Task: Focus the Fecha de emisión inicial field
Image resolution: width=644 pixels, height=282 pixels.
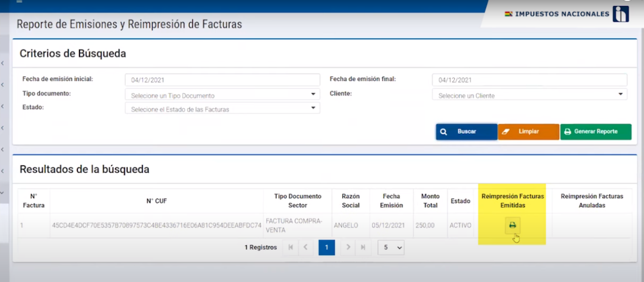Action: click(222, 80)
